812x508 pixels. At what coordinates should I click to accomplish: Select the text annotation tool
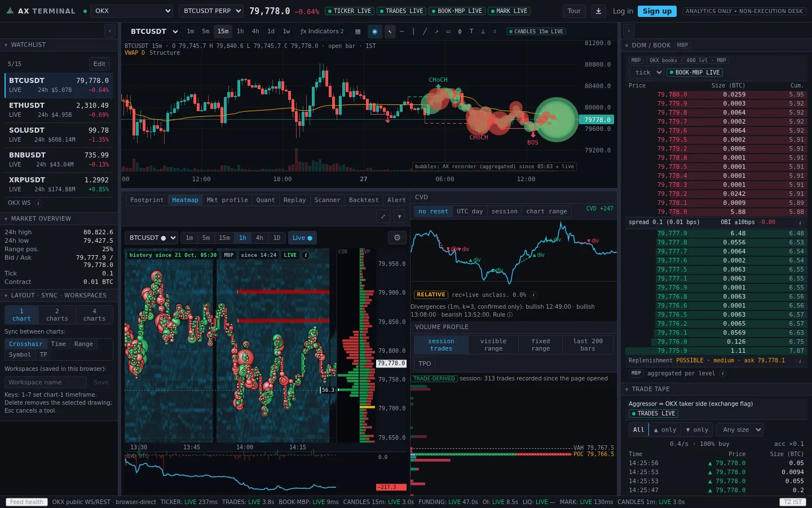point(471,32)
